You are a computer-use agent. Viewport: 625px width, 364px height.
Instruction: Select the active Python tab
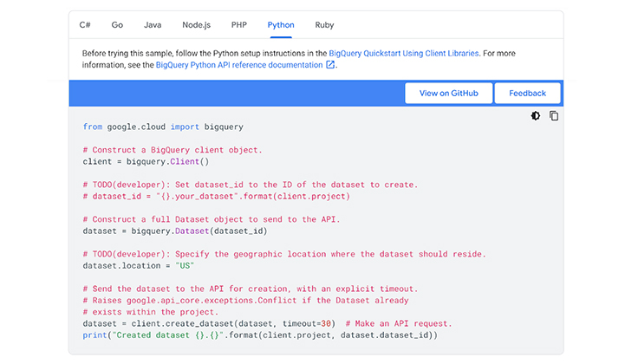pos(281,25)
